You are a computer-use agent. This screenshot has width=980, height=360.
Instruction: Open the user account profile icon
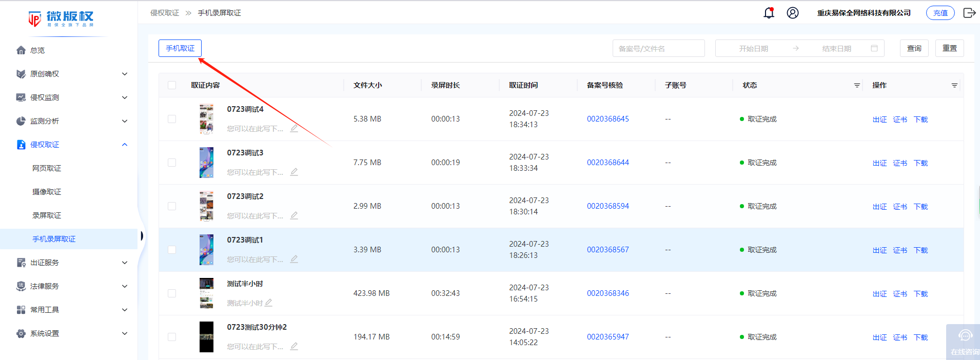(x=792, y=13)
